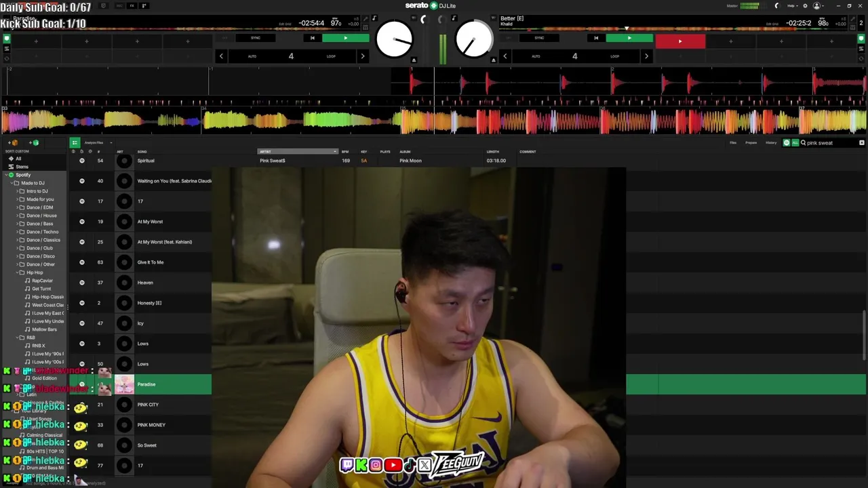Select the song Spiritual
This screenshot has height=488, width=868.
pos(146,161)
